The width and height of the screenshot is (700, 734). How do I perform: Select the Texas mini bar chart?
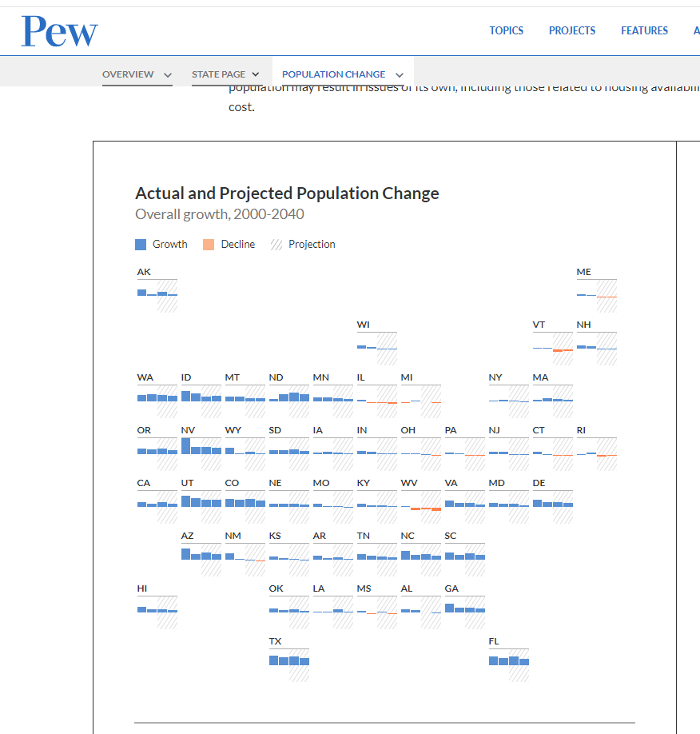point(289,661)
